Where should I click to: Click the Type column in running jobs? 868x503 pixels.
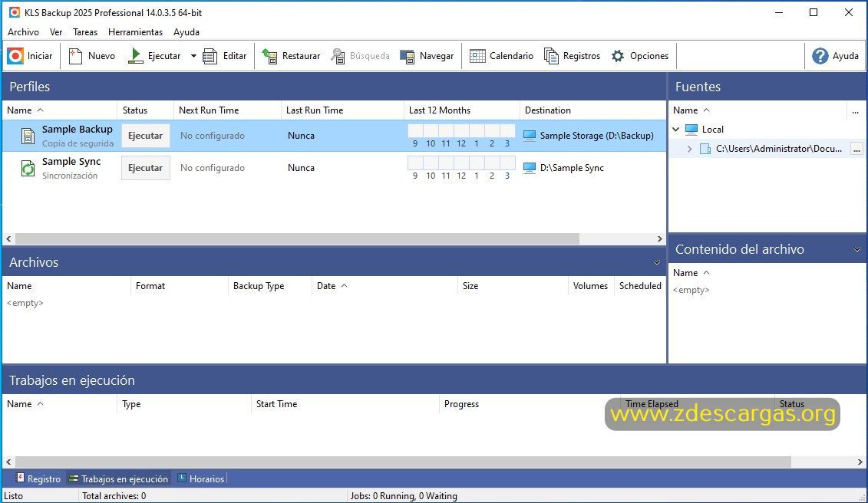point(183,404)
